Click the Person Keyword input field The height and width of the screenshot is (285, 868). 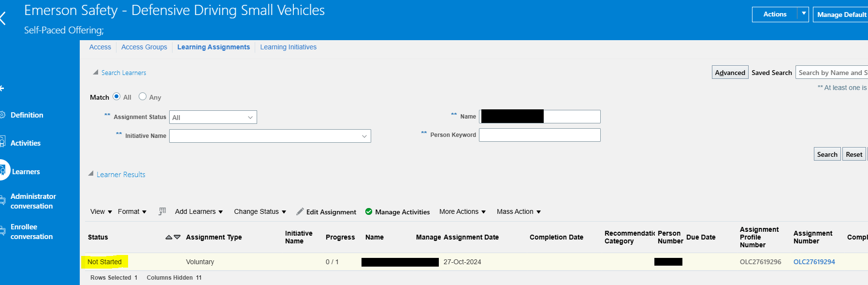coord(540,135)
